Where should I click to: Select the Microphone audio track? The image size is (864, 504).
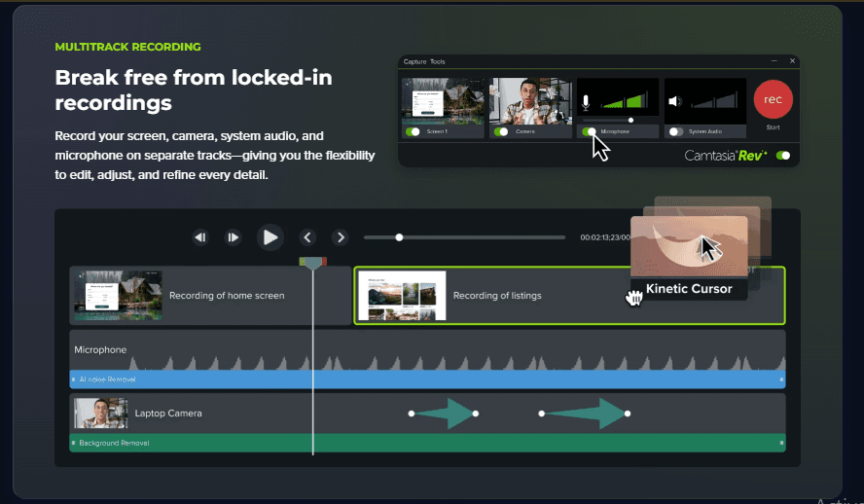pyautogui.click(x=427, y=350)
